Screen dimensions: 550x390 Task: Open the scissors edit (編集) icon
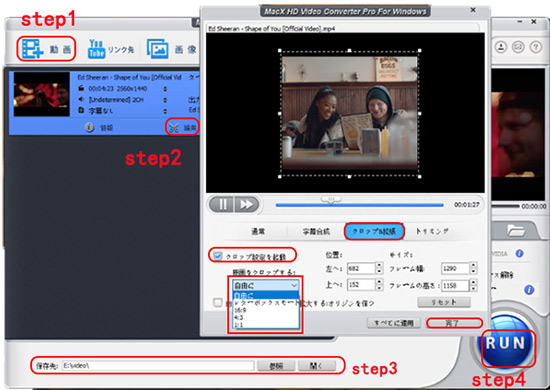(174, 127)
